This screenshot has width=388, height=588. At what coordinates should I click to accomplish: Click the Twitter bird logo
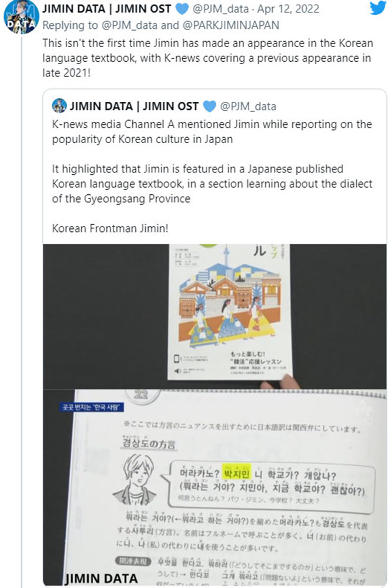pos(378,8)
